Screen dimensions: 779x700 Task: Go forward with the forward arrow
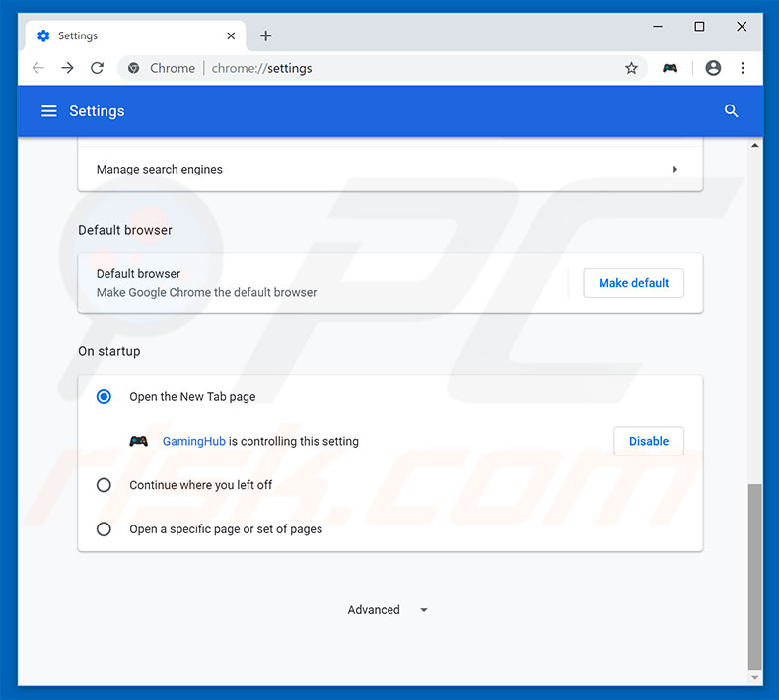pos(68,68)
